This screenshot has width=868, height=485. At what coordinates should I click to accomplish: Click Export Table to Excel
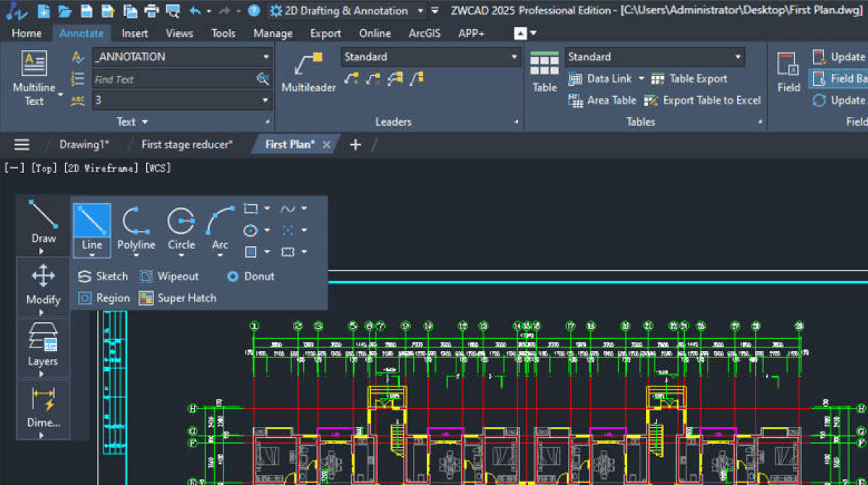click(x=702, y=100)
